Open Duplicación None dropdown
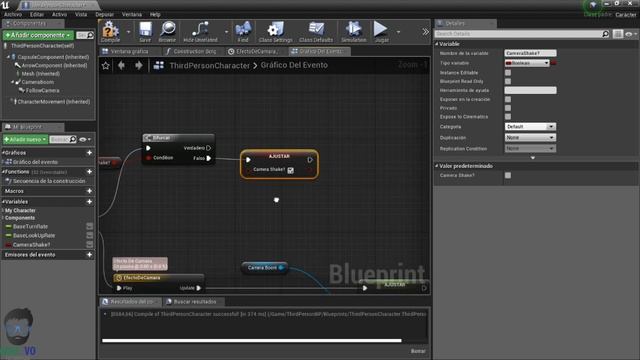This screenshot has height=360, width=640. (530, 138)
